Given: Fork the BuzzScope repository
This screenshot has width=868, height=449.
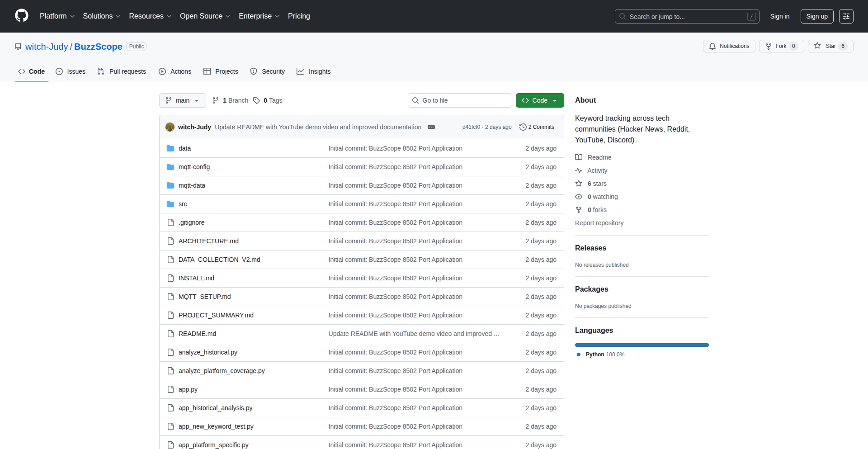Looking at the screenshot, I should click(x=781, y=46).
